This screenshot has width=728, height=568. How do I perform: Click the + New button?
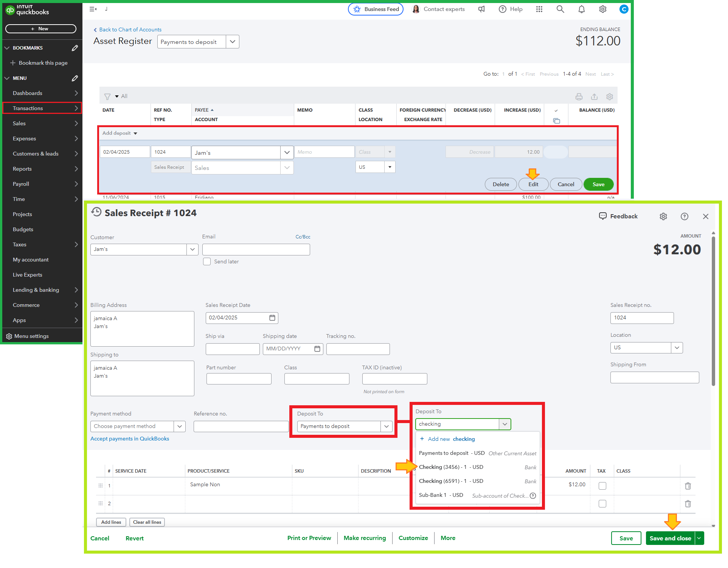coord(40,29)
